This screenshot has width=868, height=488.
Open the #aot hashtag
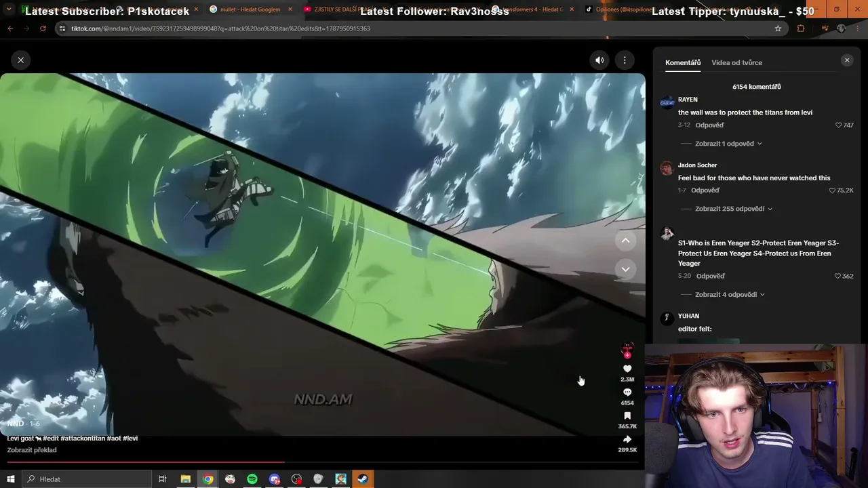(114, 439)
